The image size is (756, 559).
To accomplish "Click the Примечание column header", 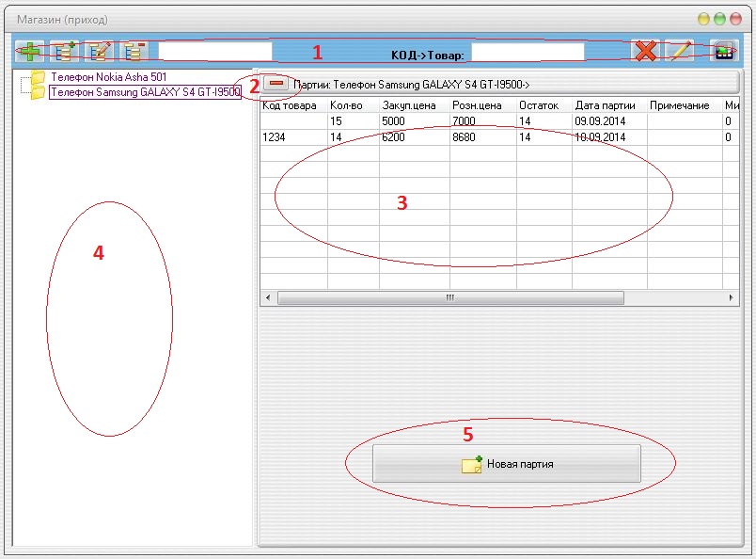I will coord(685,105).
